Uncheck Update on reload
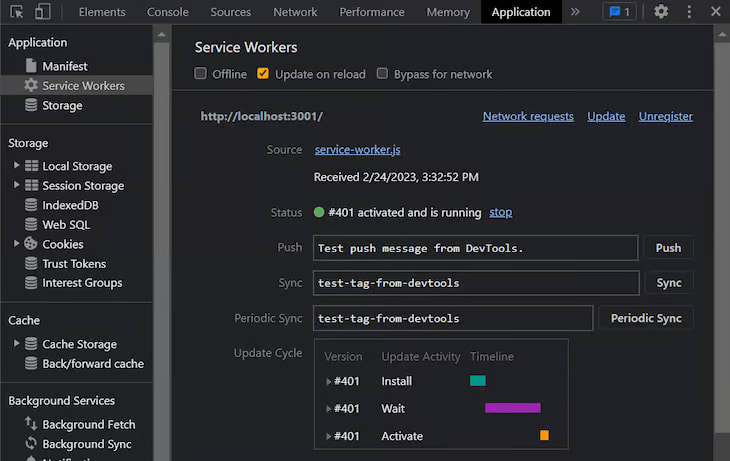730x461 pixels. pyautogui.click(x=263, y=74)
